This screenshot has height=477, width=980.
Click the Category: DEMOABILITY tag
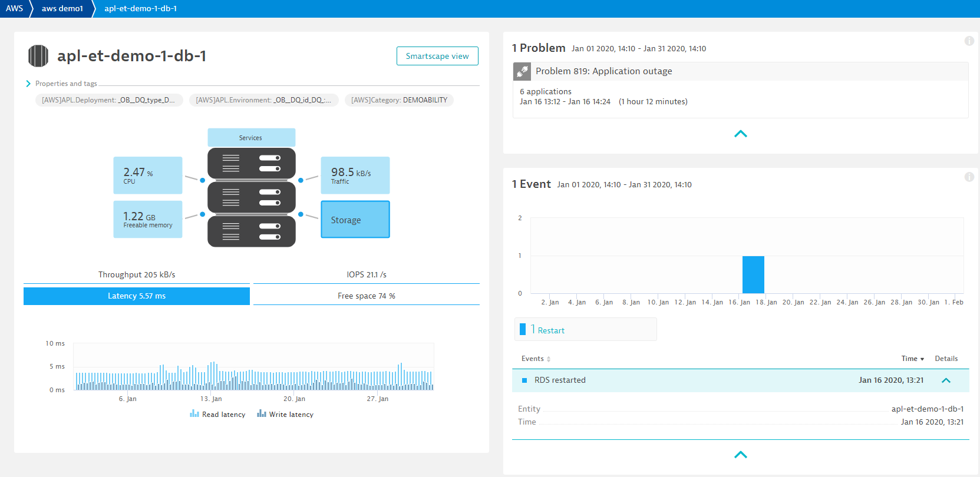[x=399, y=100]
